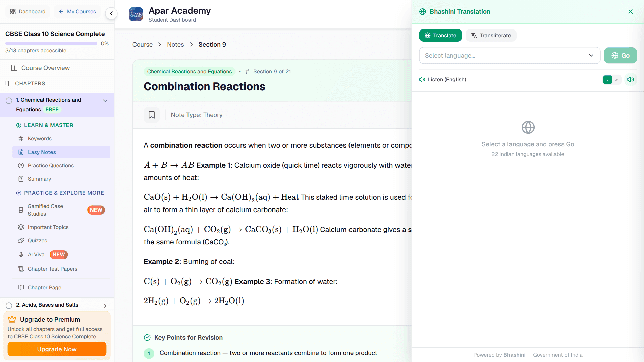
Task: Select the male voice option
Action: [616, 80]
